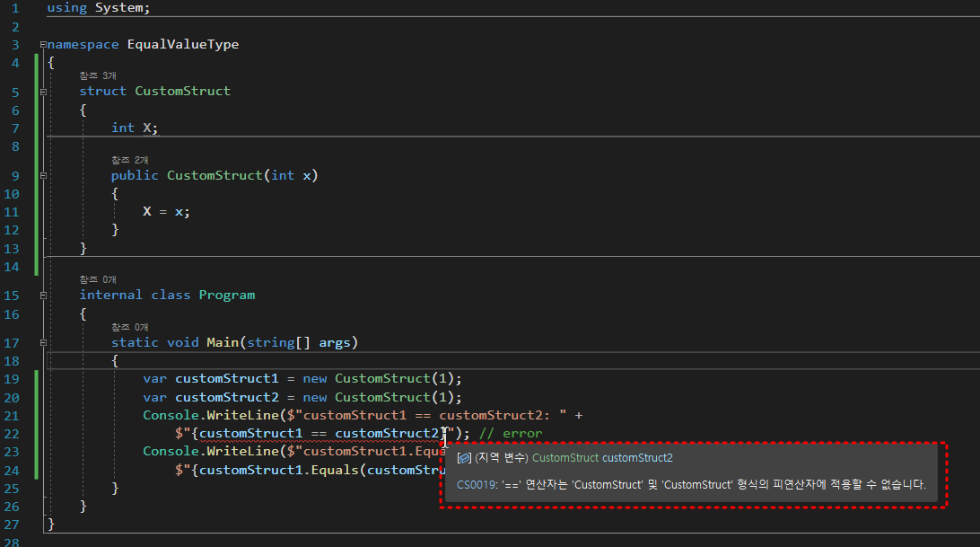Collapse the CustomStruct constructor fold toggle

click(x=42, y=175)
